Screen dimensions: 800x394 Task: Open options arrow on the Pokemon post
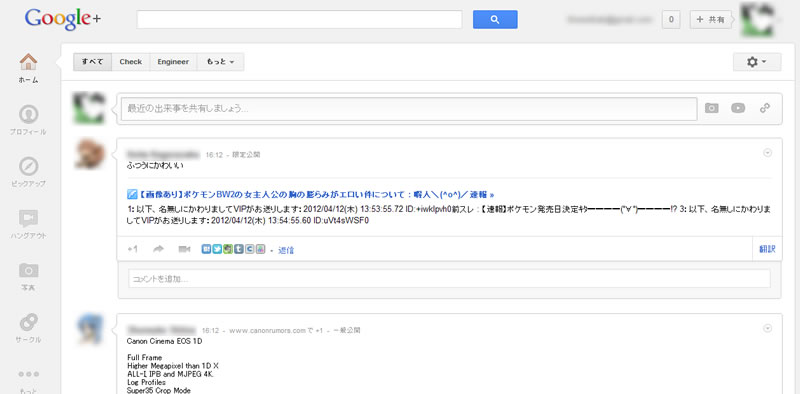pyautogui.click(x=767, y=153)
